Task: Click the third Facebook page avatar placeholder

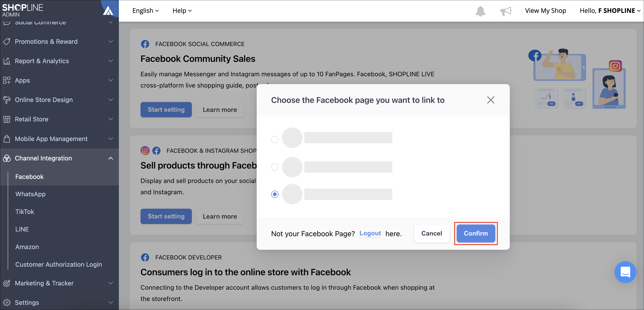Action: click(x=292, y=194)
